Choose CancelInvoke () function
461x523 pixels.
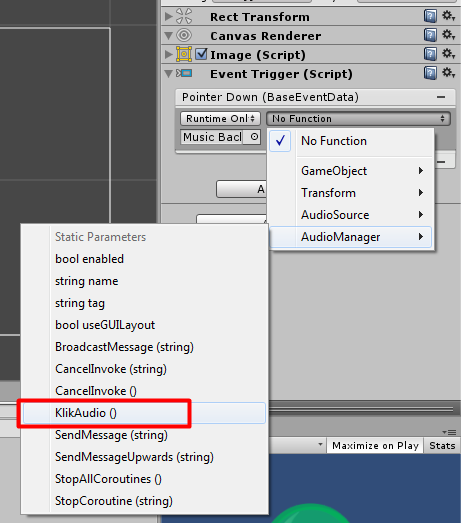pos(144,391)
